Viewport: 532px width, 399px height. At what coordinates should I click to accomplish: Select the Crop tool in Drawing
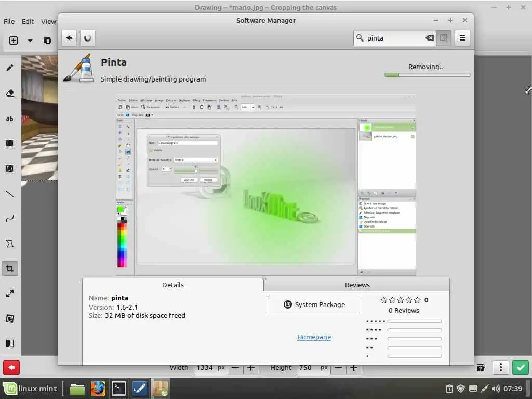pos(10,269)
